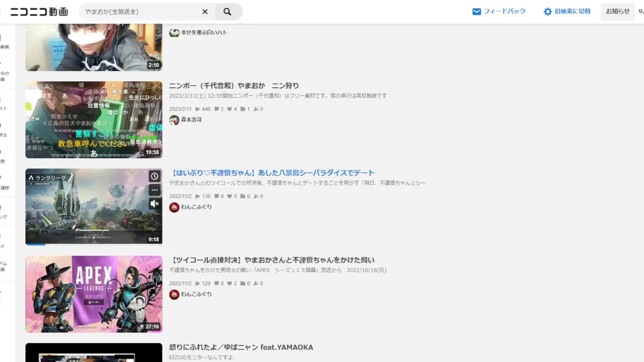This screenshot has width=644, height=362.
Task: Click わんこふぐり avatar under the はいぶり video
Action: (174, 207)
